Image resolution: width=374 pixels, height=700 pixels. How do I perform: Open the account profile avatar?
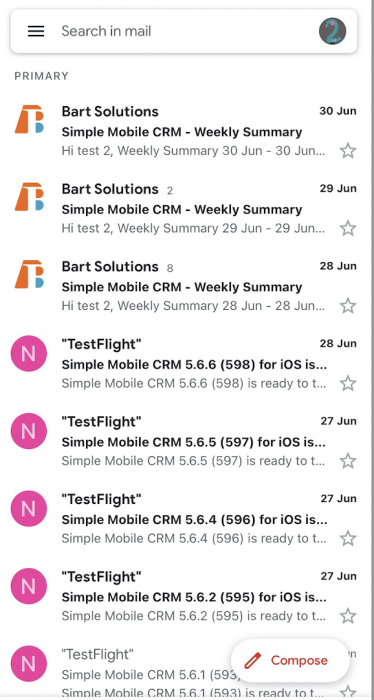click(332, 31)
